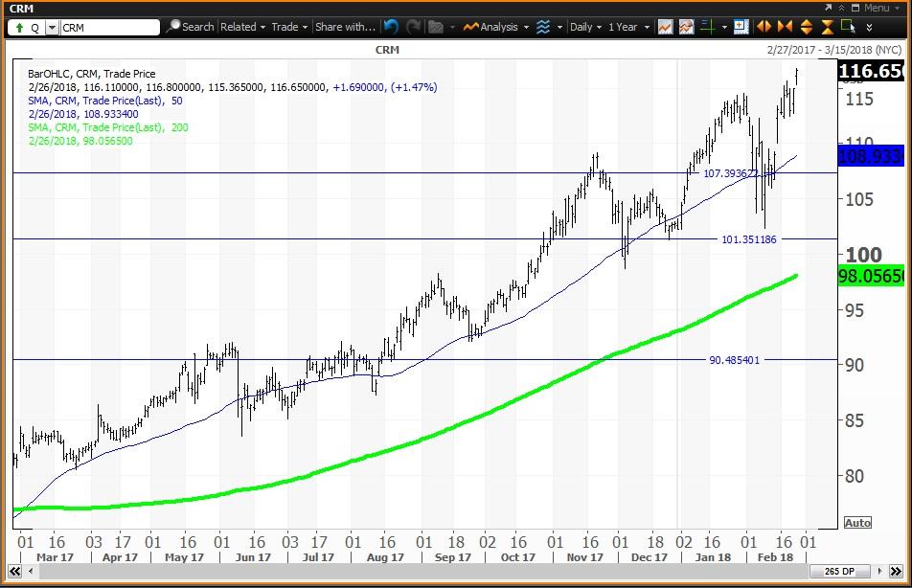Click the second chart overlay icon
This screenshot has width=912, height=588.
pos(686,27)
